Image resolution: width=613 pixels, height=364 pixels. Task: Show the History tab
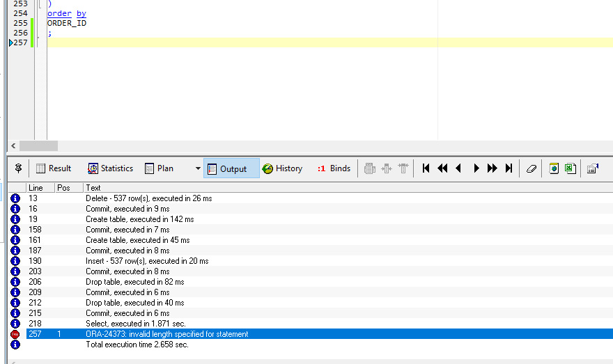(282, 168)
